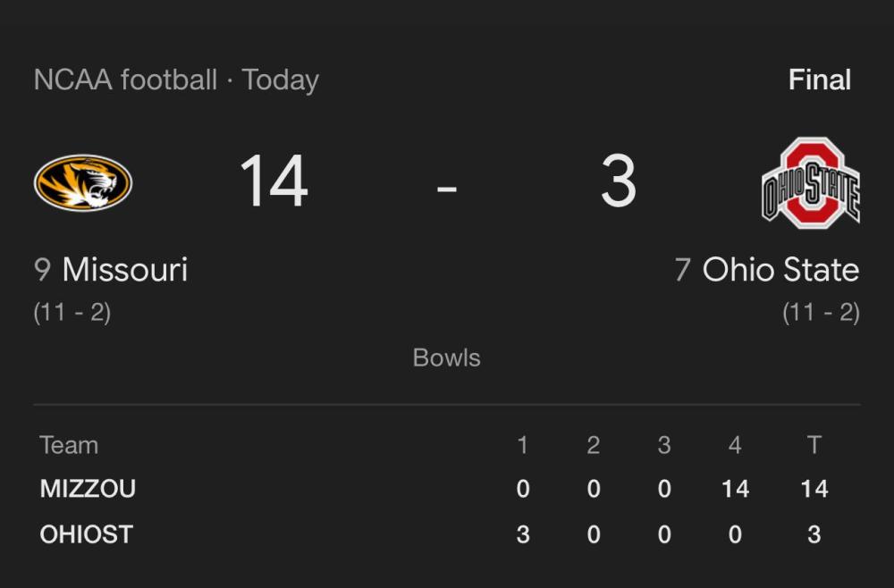The width and height of the screenshot is (894, 588).
Task: Select the MIZZOU row in score table
Action: 447,489
